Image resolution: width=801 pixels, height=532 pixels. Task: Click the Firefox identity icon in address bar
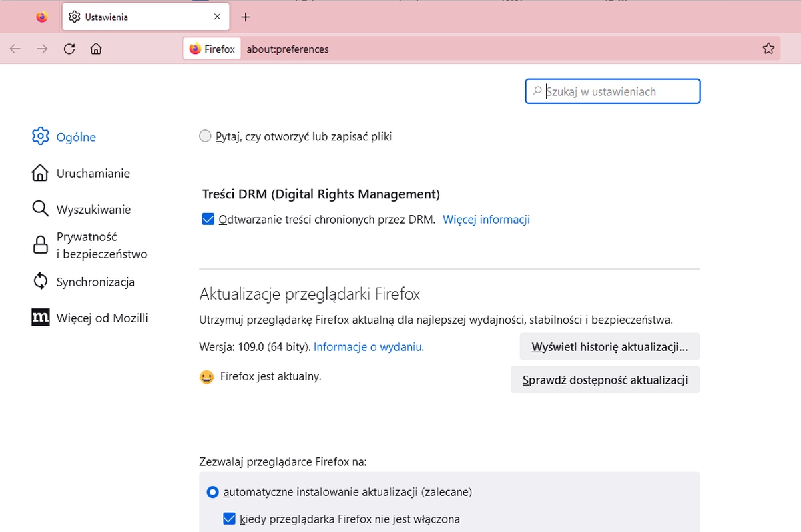coord(212,49)
